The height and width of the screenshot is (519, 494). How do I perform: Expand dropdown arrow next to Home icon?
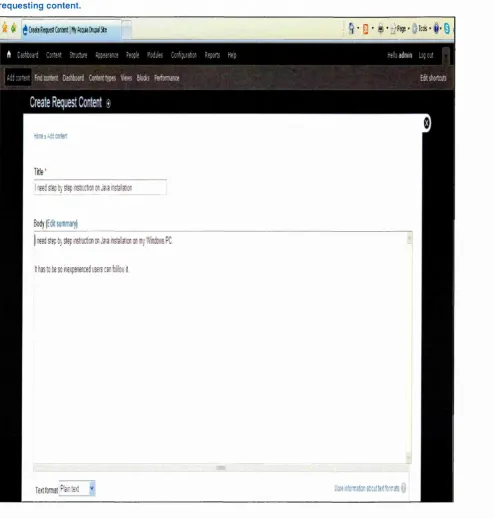pos(358,28)
